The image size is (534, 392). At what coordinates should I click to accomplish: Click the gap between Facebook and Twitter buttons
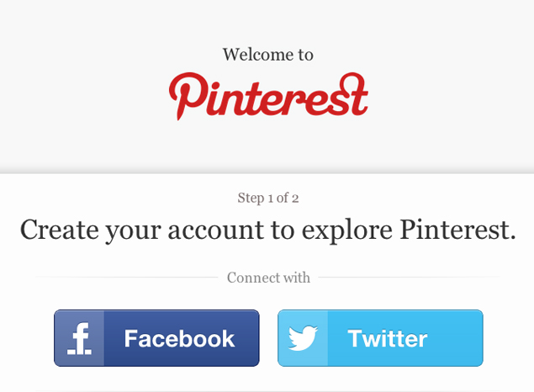pos(268,338)
